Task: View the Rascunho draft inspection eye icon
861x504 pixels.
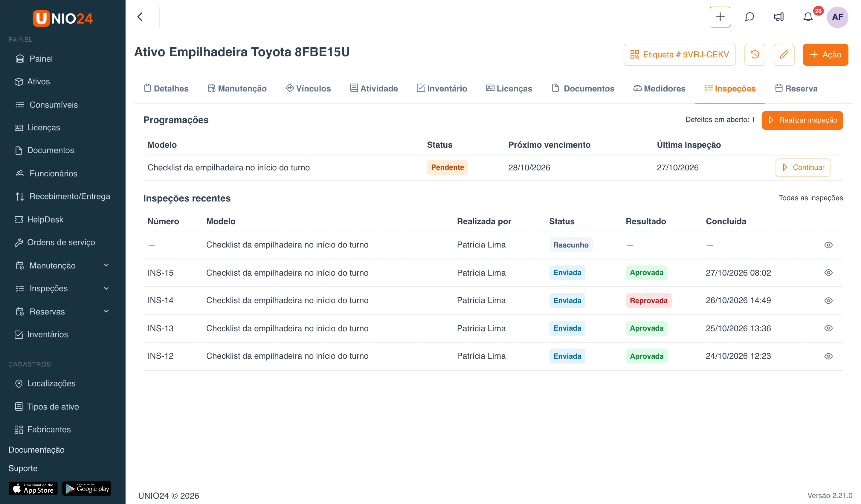Action: click(x=828, y=245)
